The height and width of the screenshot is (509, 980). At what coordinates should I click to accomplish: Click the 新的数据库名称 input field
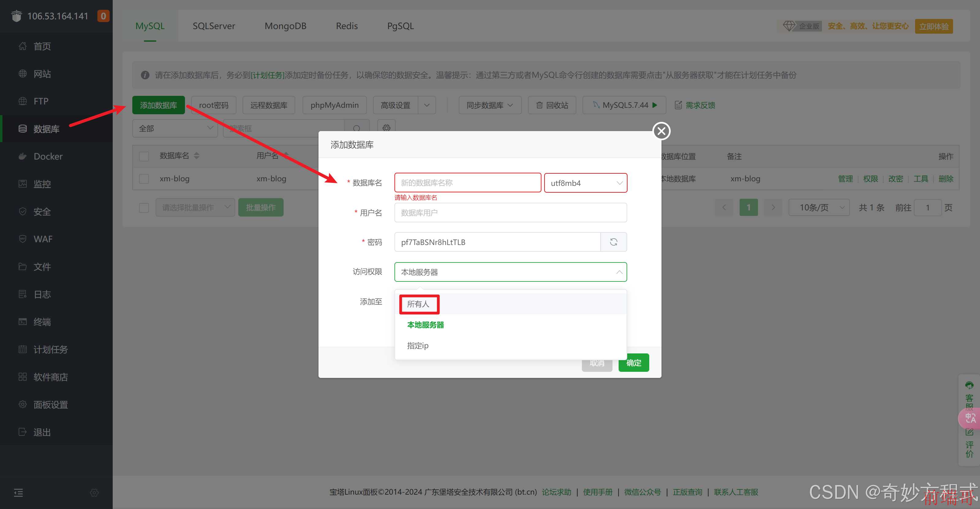tap(468, 183)
